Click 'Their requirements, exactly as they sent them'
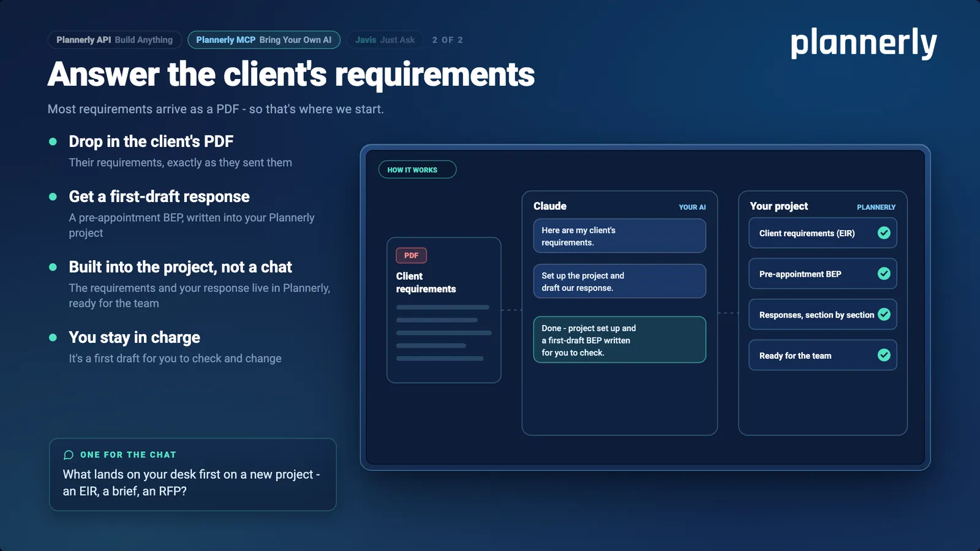Screen dimensions: 980x551 tap(180, 162)
